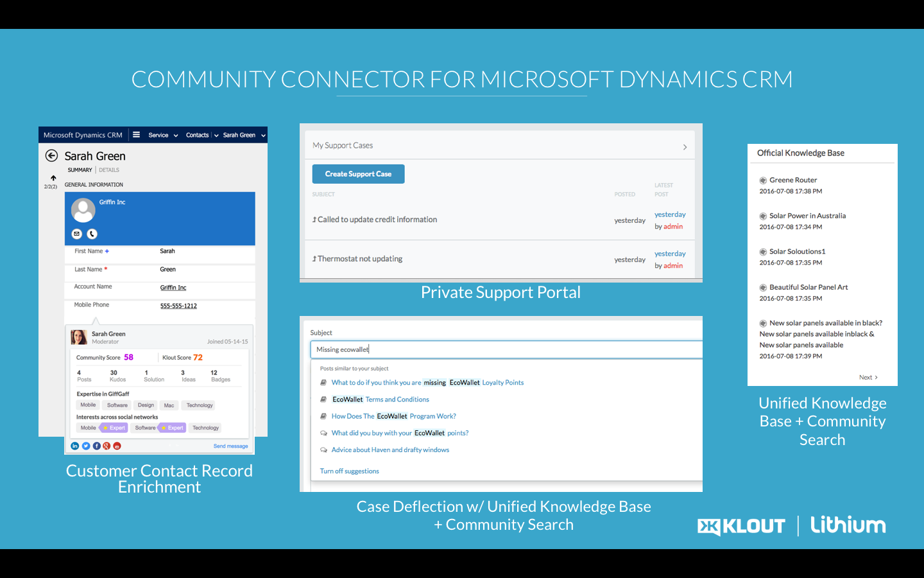The height and width of the screenshot is (578, 924).
Task: Click the back arrow beside Sarah Green
Action: pos(51,155)
